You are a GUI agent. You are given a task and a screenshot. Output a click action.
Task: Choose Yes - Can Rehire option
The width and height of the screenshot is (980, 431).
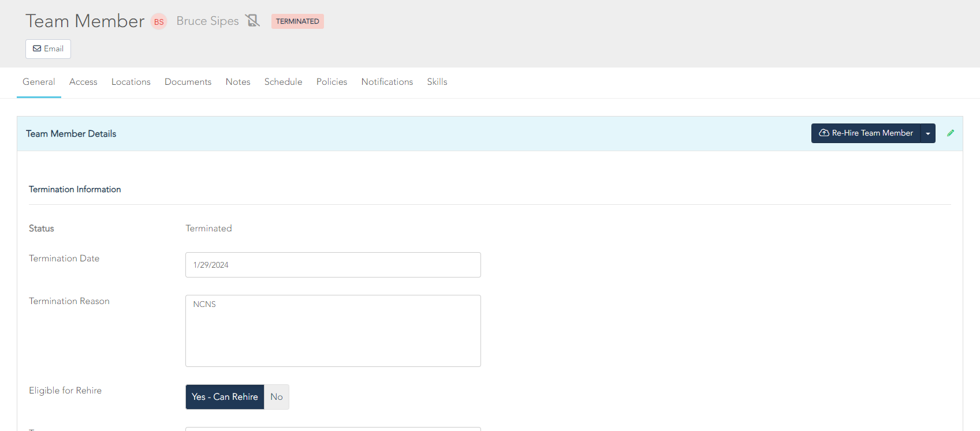(225, 397)
